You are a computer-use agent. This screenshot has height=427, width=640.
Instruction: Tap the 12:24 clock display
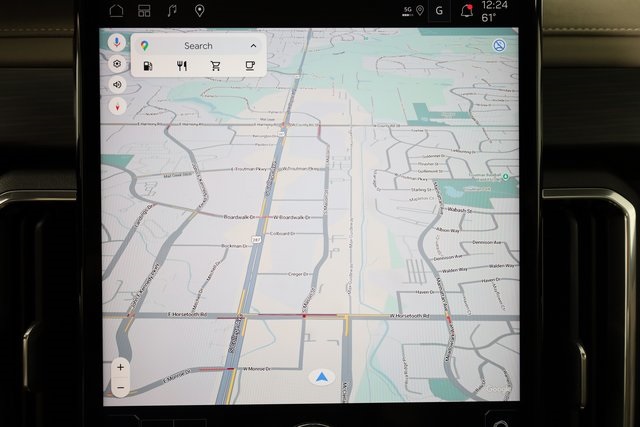coord(494,5)
